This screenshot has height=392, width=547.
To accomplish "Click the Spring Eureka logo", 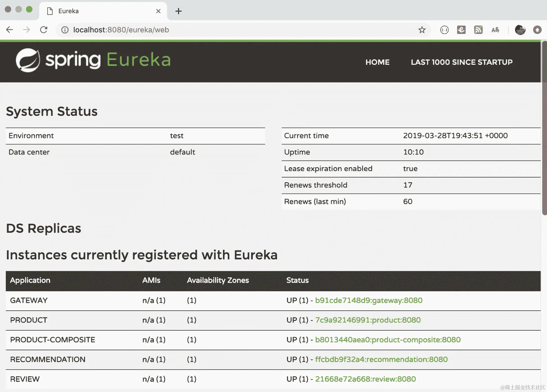I will pyautogui.click(x=93, y=60).
